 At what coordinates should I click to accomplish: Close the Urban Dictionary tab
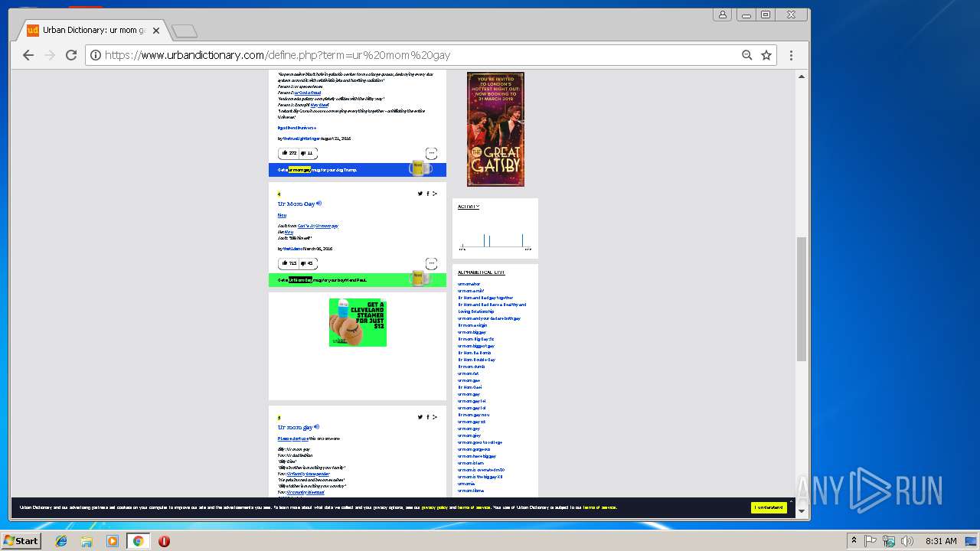(x=156, y=31)
